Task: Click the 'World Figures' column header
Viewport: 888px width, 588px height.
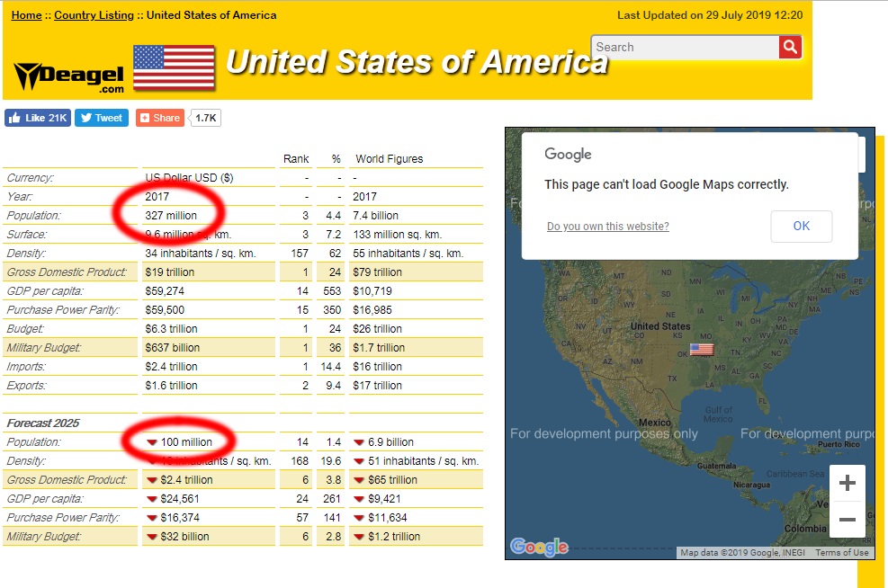Action: 389,159
